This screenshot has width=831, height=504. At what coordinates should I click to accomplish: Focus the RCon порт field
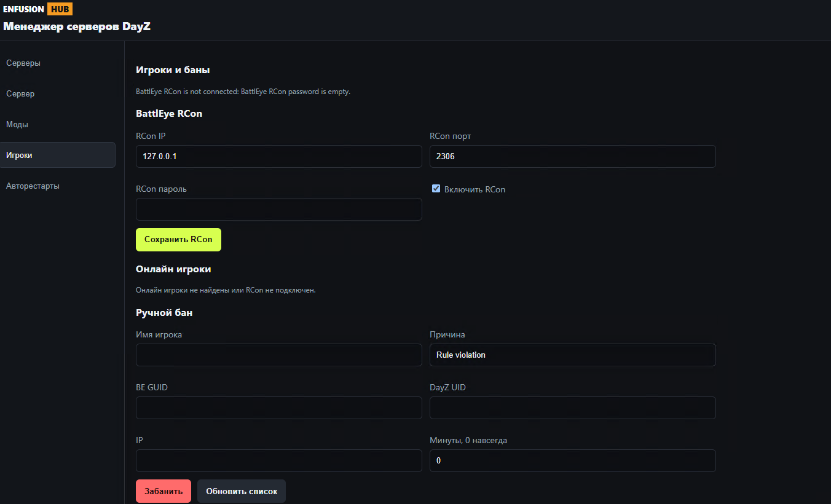coord(573,156)
